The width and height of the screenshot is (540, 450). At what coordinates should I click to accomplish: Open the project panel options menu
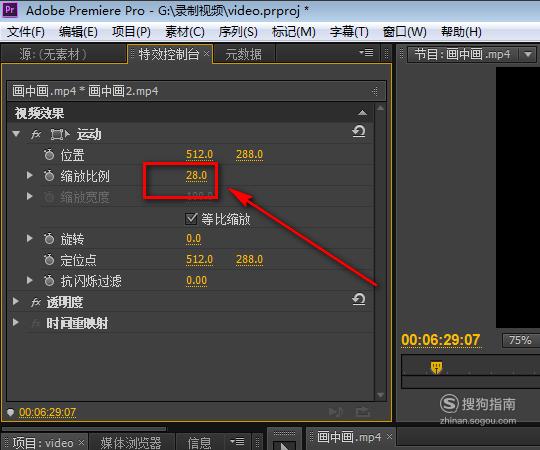click(x=237, y=441)
